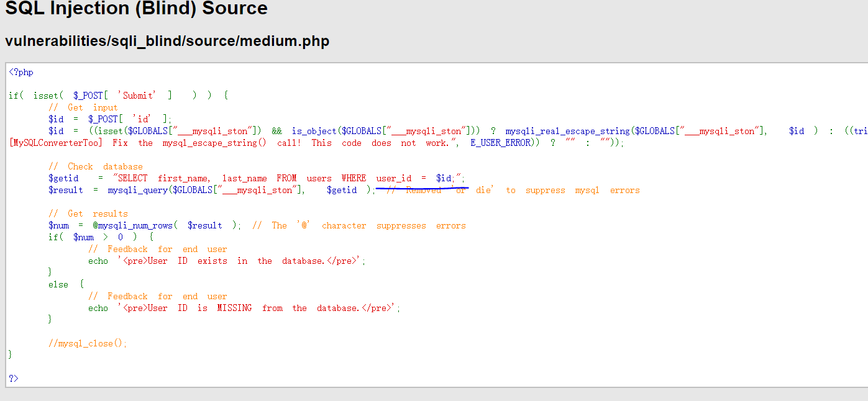This screenshot has width=868, height=401.
Task: Click the '$getid' variable in the SELECT assignment
Action: coord(63,178)
